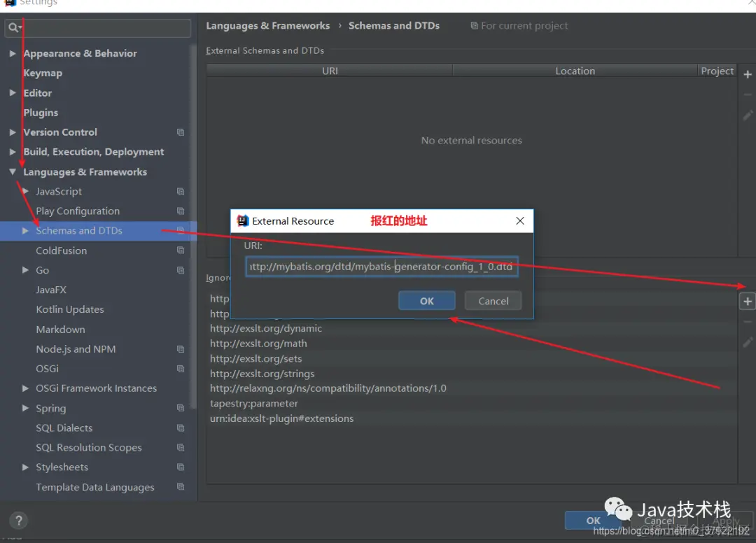Expand the Editor section
This screenshot has width=756, height=543.
coord(13,92)
